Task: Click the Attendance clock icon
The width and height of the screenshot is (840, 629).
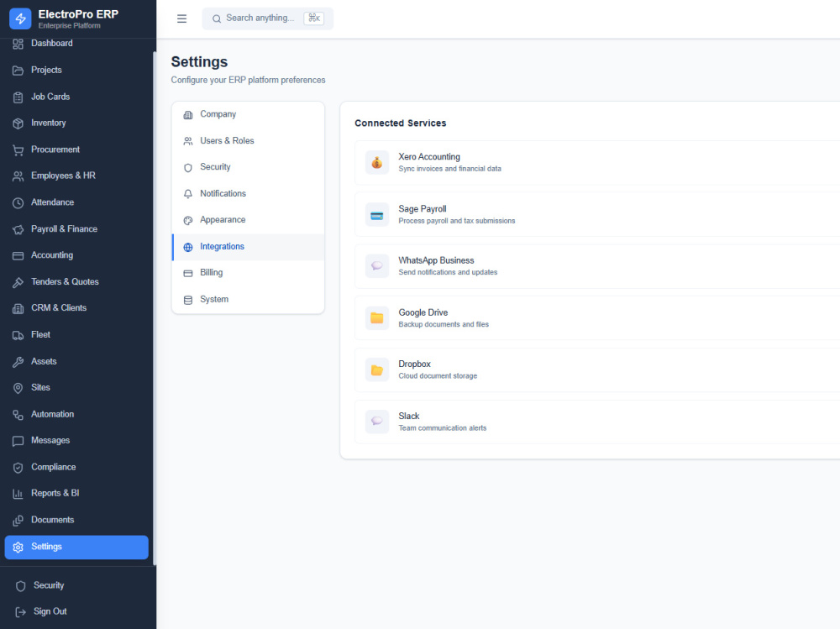Action: 18,203
